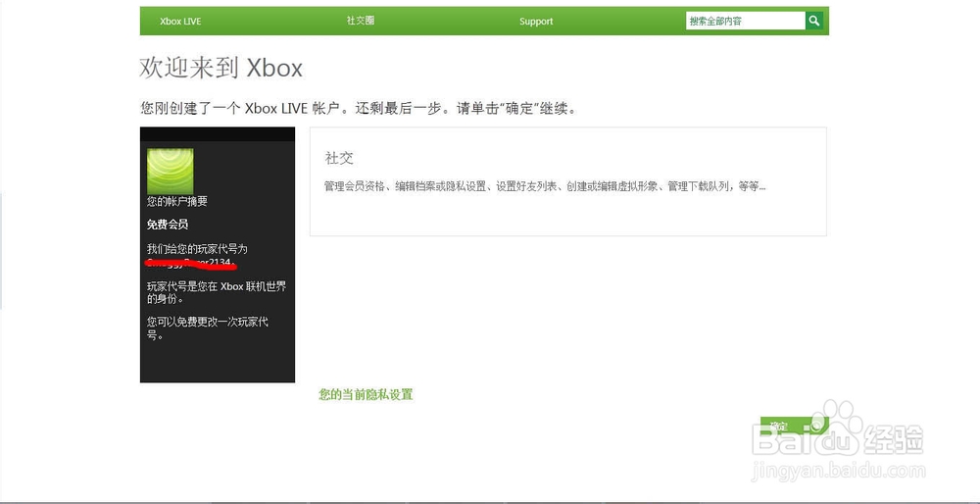Image resolution: width=980 pixels, height=504 pixels.
Task: Click the 玩家代号是您在 Xbox 联机世界的身份 text
Action: click(x=217, y=292)
